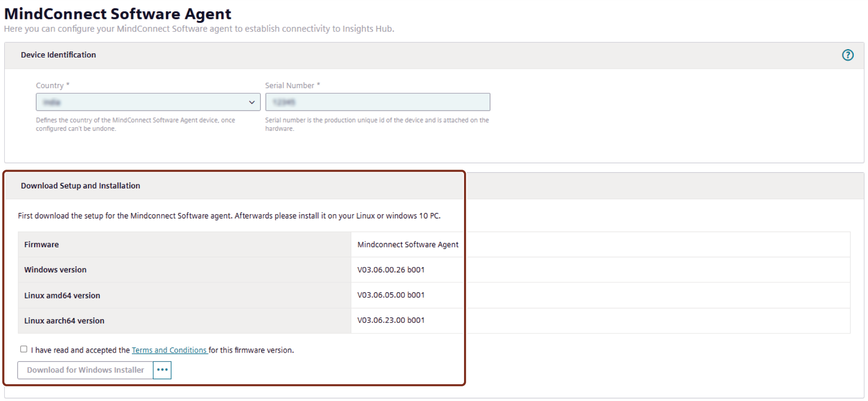
Task: Click version value V03.06.00.26 b001
Action: (391, 270)
